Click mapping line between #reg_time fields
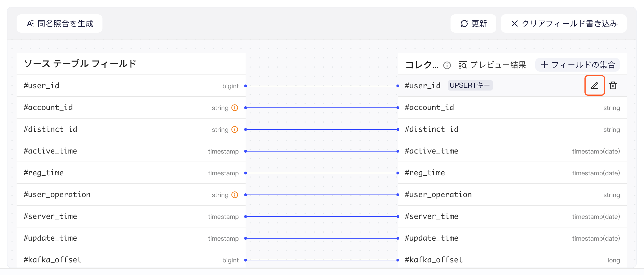 322,173
